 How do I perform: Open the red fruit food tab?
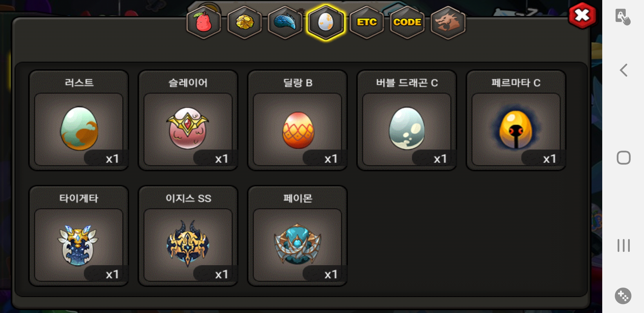tap(204, 23)
